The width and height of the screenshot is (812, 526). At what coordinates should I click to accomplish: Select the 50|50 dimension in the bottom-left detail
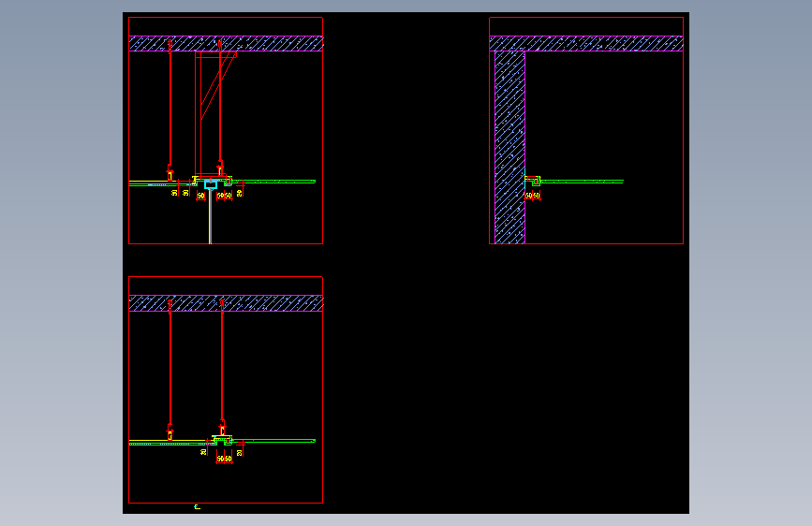click(x=224, y=459)
